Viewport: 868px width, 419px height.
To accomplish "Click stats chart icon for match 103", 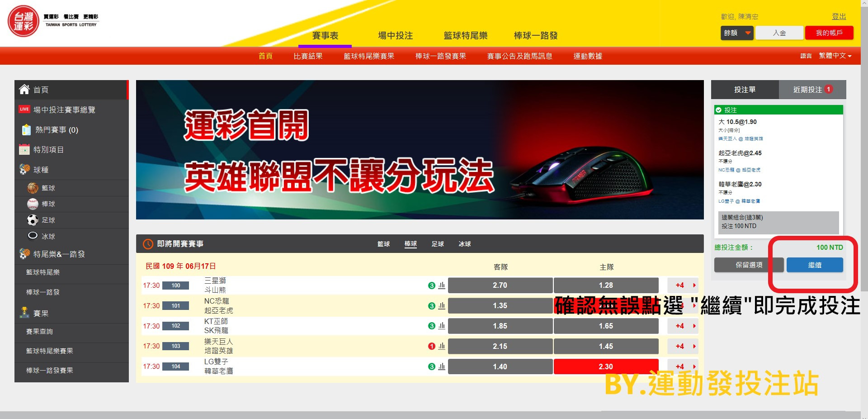I will pyautogui.click(x=442, y=346).
